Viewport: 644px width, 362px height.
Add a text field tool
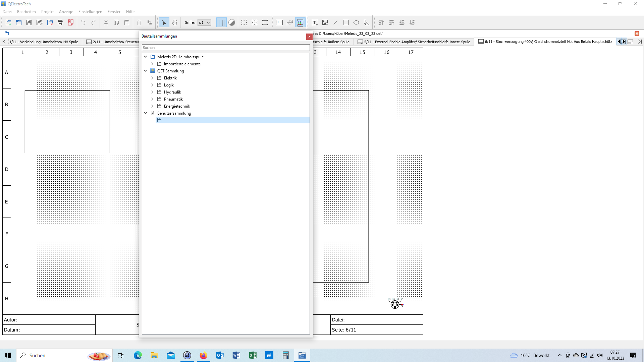click(314, 22)
